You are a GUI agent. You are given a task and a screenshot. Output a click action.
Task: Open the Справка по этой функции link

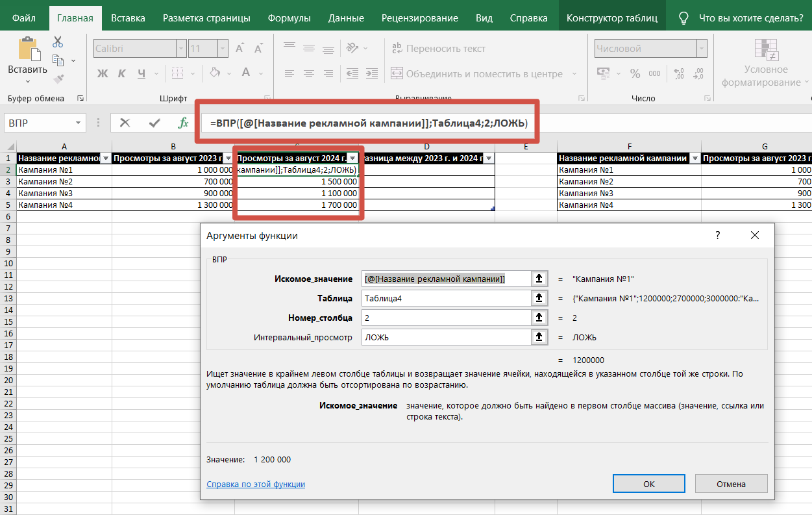coord(256,484)
